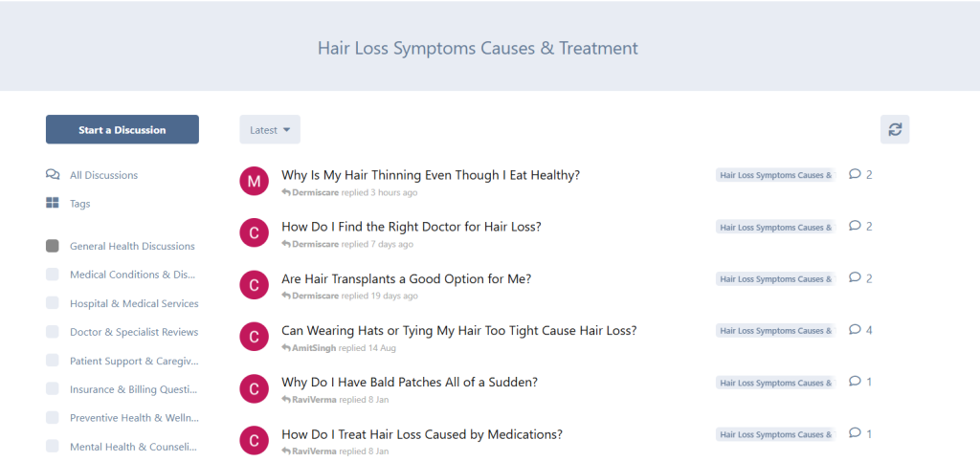Open Doctor & Specialist Reviews category
980x462 pixels.
[134, 332]
